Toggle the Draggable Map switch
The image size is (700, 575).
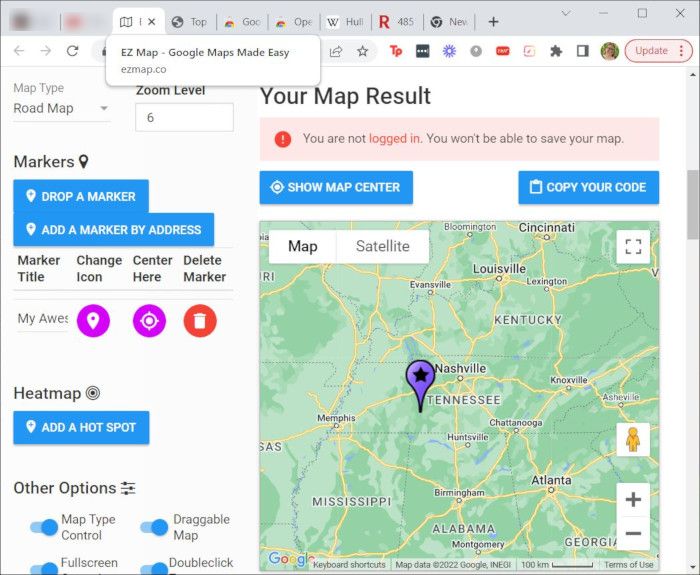[x=154, y=527]
